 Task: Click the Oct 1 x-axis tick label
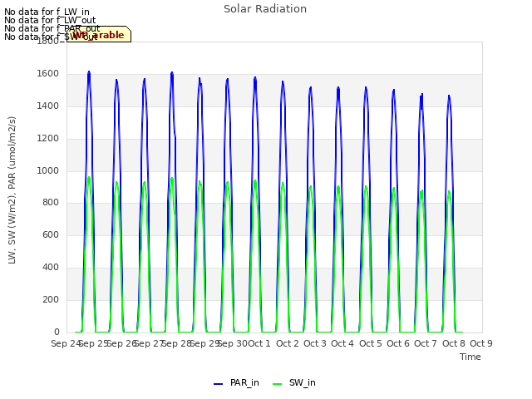click(x=259, y=343)
